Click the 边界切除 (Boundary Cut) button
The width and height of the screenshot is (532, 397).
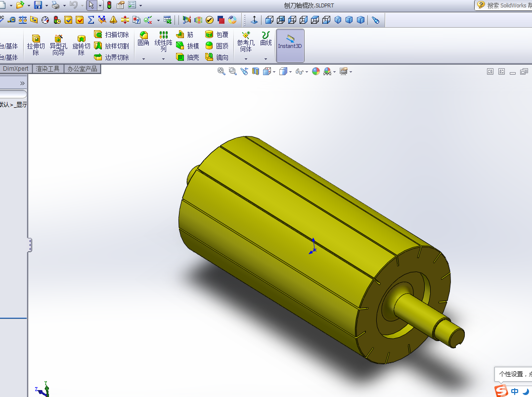(x=112, y=57)
